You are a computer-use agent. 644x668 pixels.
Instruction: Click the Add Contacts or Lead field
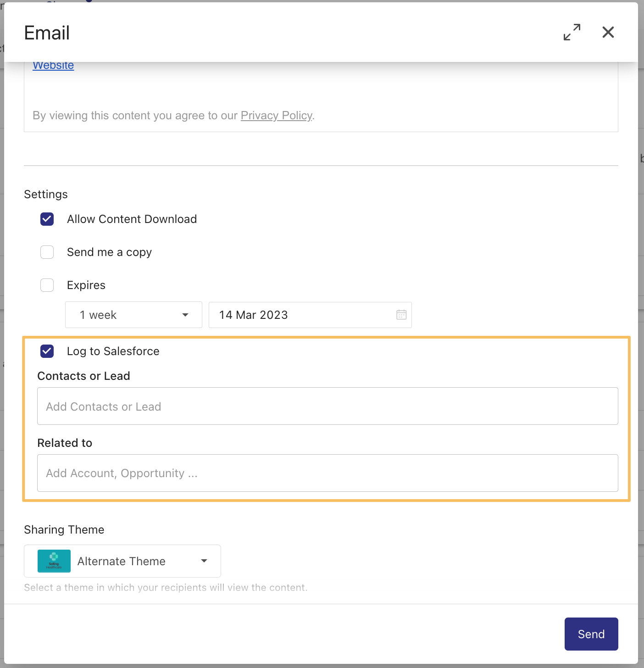[328, 406]
